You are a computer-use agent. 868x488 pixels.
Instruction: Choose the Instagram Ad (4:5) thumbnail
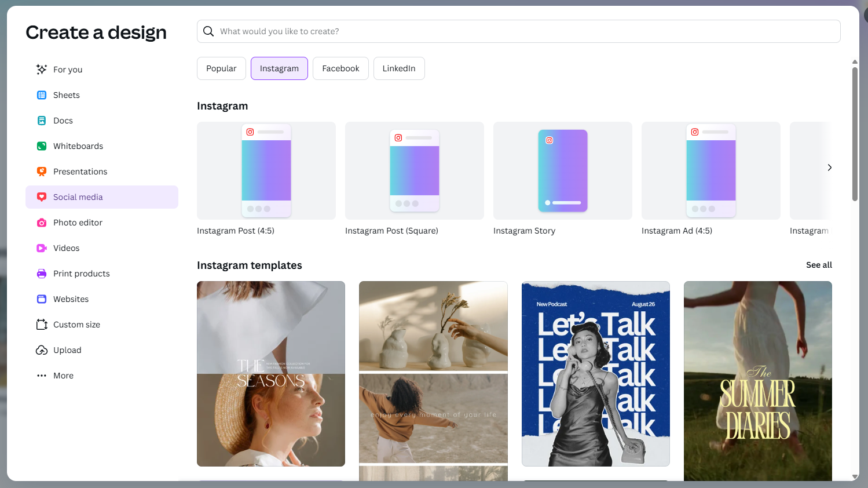point(711,170)
